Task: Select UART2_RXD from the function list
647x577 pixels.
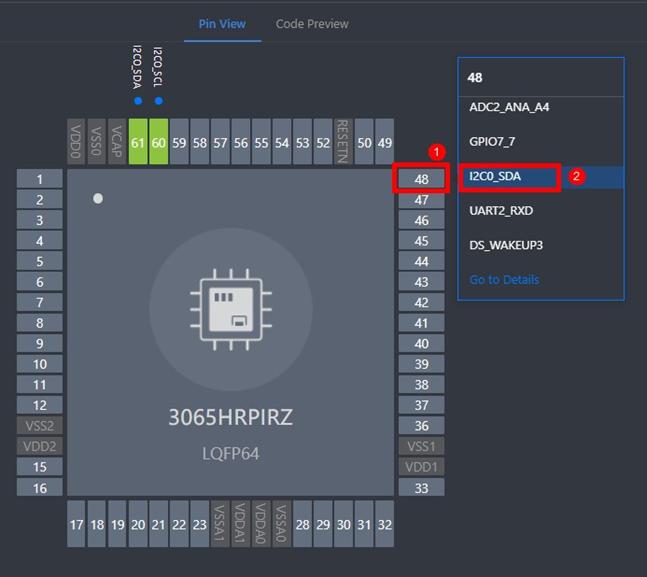Action: 504,211
